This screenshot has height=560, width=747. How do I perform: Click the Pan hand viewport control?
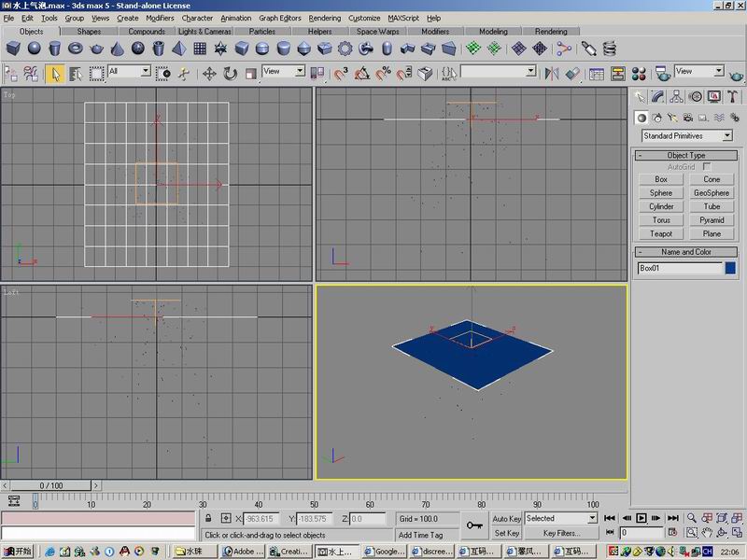pos(707,533)
